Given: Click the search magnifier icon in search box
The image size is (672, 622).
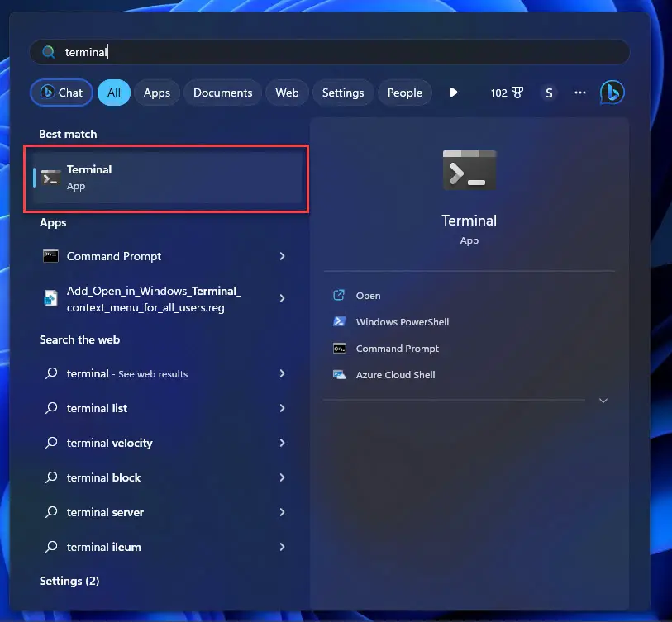Looking at the screenshot, I should (49, 52).
